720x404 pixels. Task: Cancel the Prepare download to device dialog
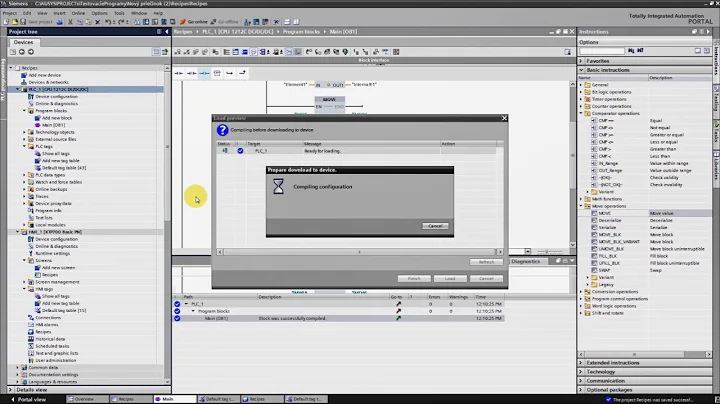click(435, 226)
